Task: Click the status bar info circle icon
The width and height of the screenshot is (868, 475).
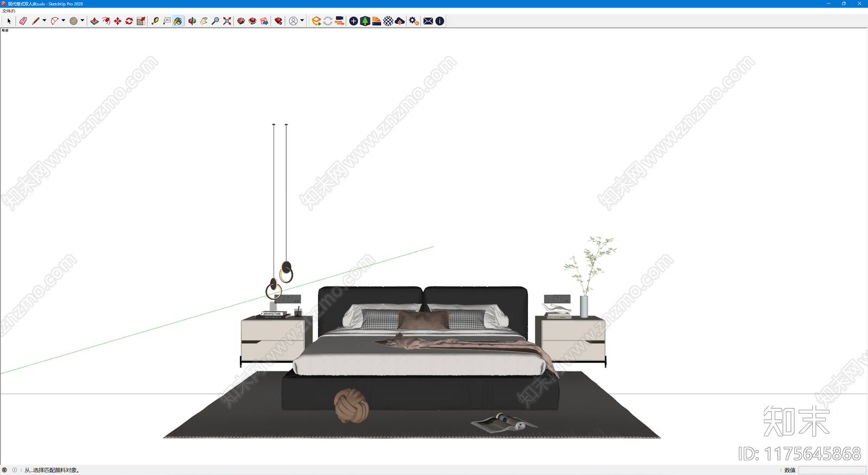Action: point(15,470)
